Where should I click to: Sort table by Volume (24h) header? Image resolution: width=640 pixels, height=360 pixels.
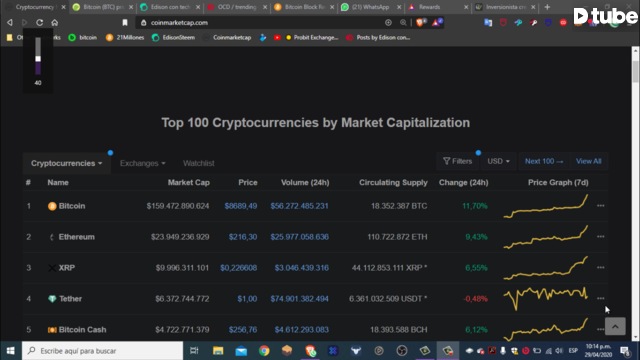pyautogui.click(x=305, y=182)
